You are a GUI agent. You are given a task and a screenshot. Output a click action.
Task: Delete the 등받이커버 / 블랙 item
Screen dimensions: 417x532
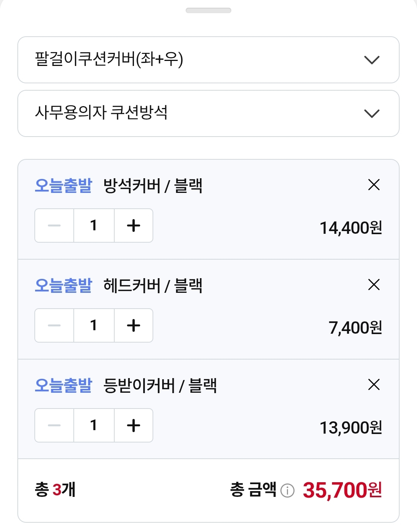click(x=374, y=385)
